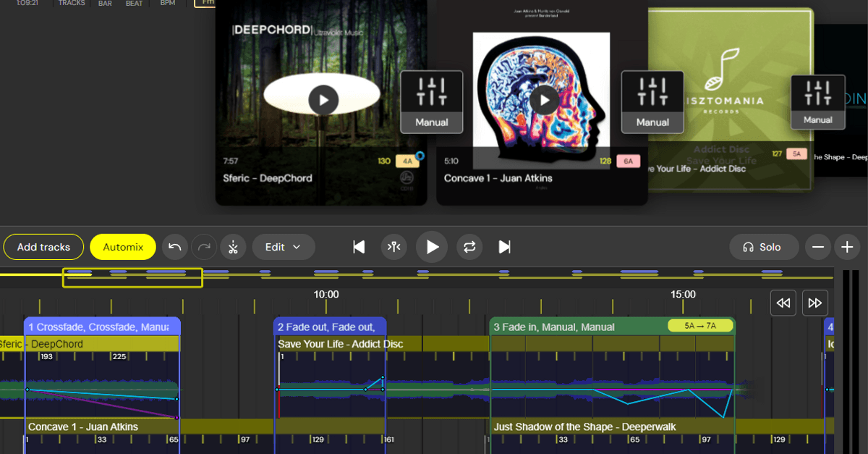Open the 5A → 7A key transition badge
The height and width of the screenshot is (454, 868).
pos(699,326)
